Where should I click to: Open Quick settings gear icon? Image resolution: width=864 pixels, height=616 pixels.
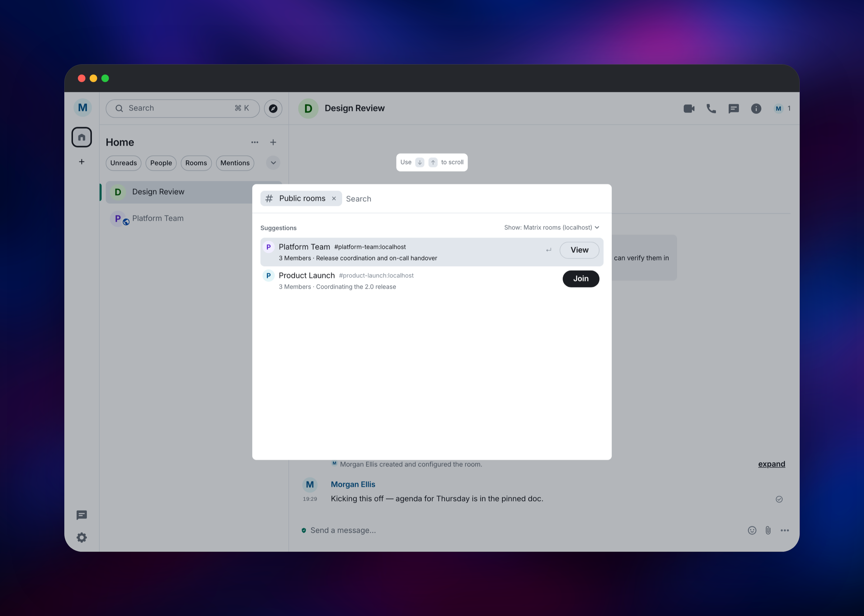(82, 537)
